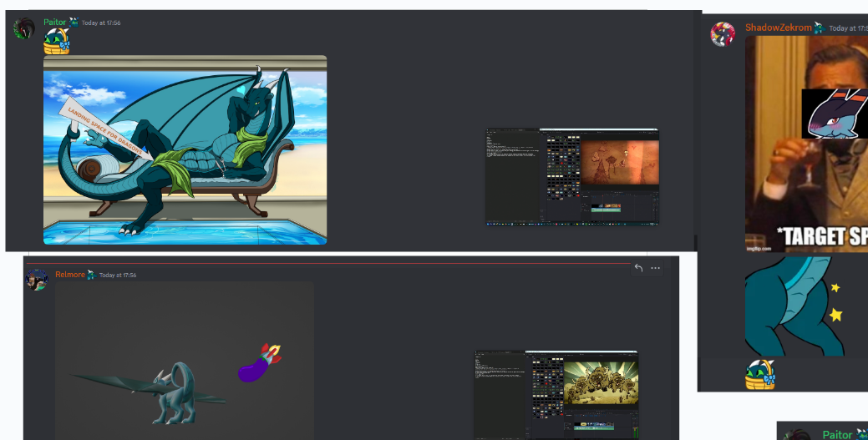Click the role badge icon beside Relmore's name
Image resolution: width=868 pixels, height=440 pixels.
(x=91, y=275)
